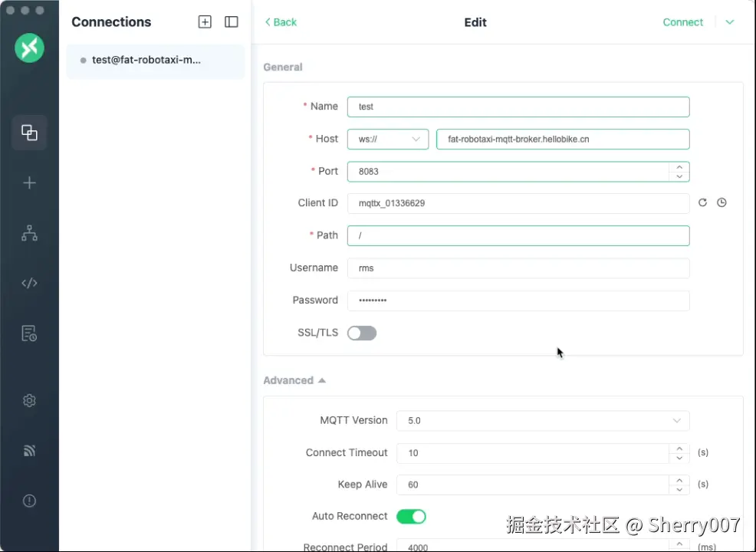Viewport: 756px width, 552px height.
Task: Go Back from the Edit page
Action: click(281, 22)
